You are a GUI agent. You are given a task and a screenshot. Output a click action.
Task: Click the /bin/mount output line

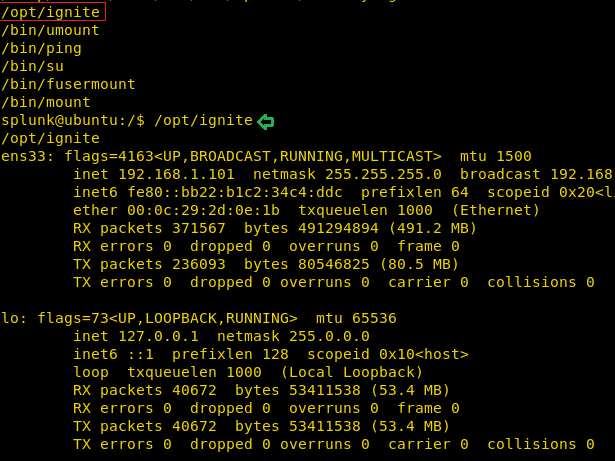[46, 102]
